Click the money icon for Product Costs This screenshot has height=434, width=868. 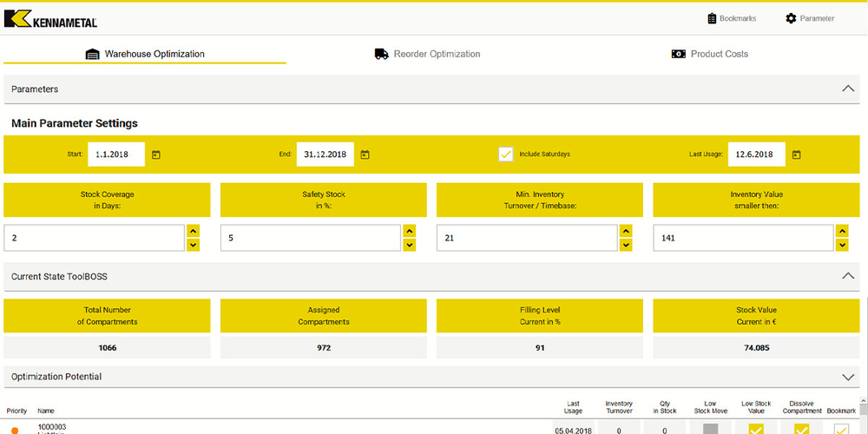point(679,54)
